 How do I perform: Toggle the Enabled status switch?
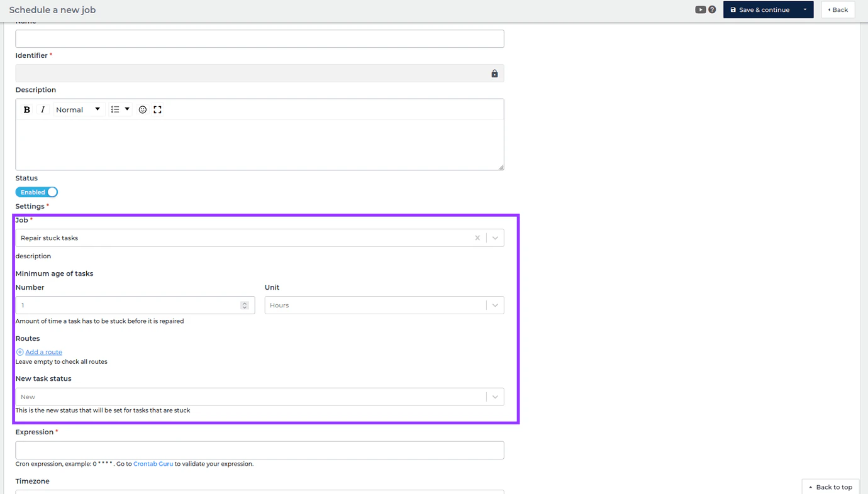(36, 192)
